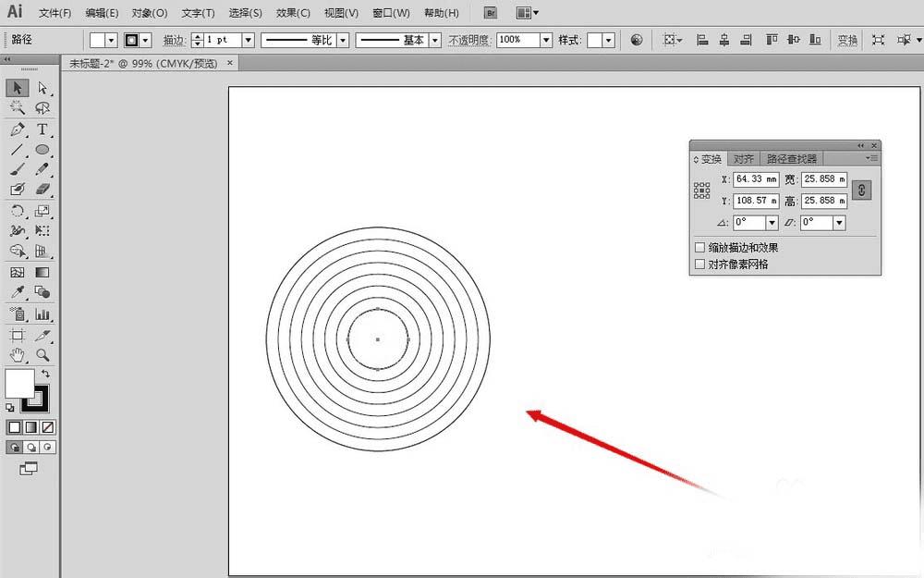This screenshot has width=924, height=578.
Task: Click horizontal align left icon
Action: [702, 40]
